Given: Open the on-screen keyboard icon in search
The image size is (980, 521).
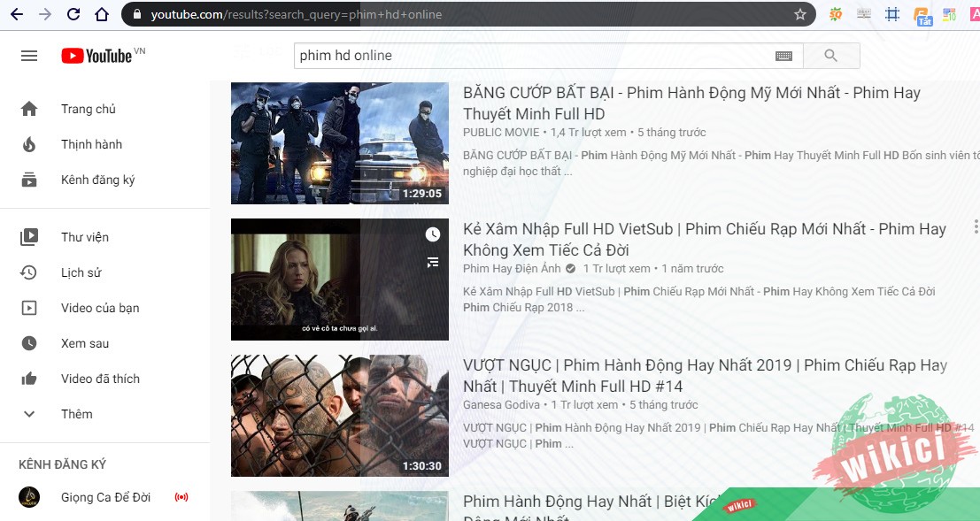Looking at the screenshot, I should pyautogui.click(x=783, y=57).
